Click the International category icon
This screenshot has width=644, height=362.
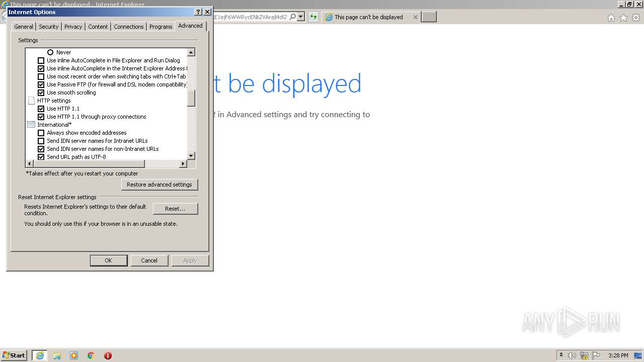click(31, 125)
